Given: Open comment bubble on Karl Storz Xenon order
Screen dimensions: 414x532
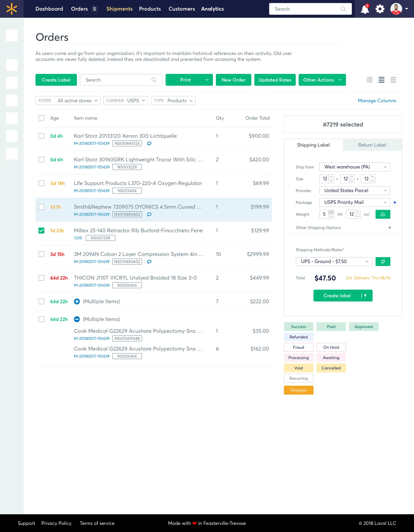Looking at the screenshot, I should click(x=149, y=144).
